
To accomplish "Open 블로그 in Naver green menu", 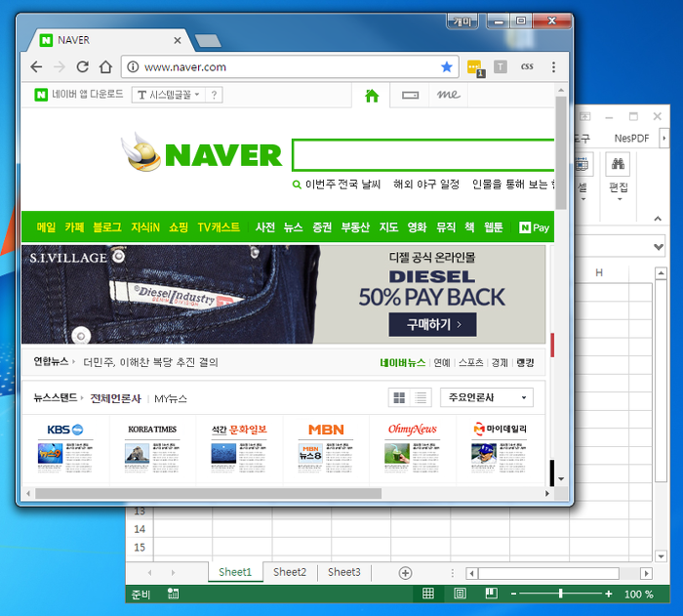I will 107,227.
